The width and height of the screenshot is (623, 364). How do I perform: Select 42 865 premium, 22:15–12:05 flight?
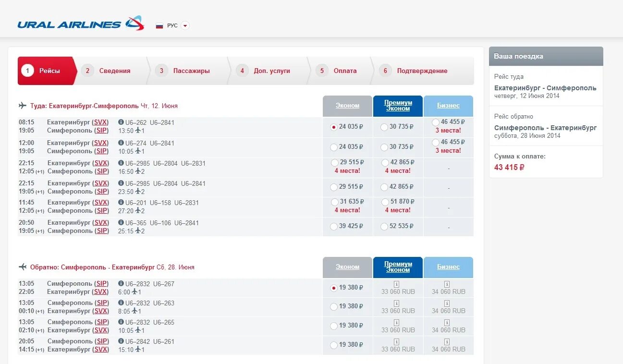[x=385, y=163]
